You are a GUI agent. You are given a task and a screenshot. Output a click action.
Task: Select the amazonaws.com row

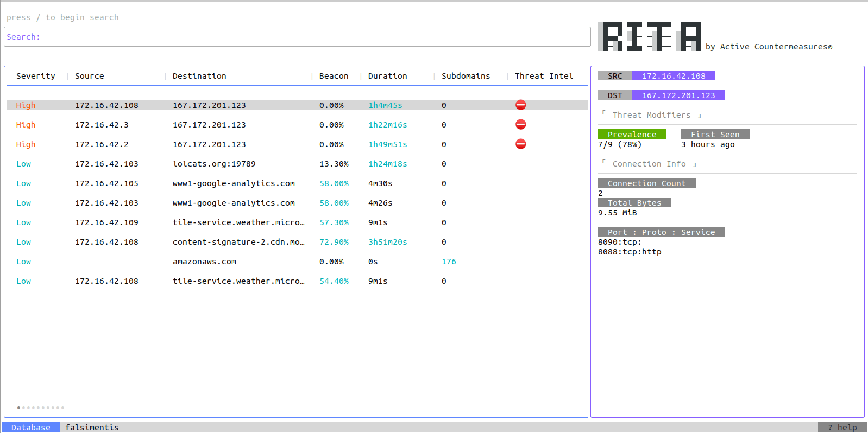pyautogui.click(x=297, y=262)
